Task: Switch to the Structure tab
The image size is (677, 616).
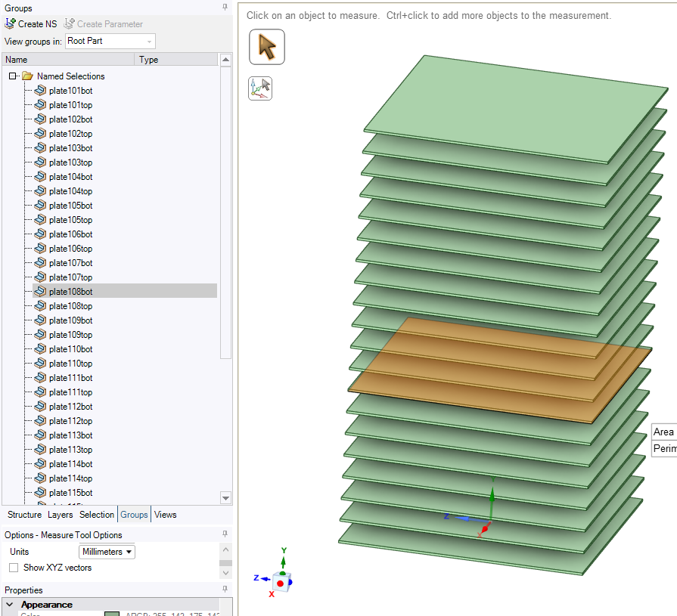Action: pyautogui.click(x=24, y=515)
